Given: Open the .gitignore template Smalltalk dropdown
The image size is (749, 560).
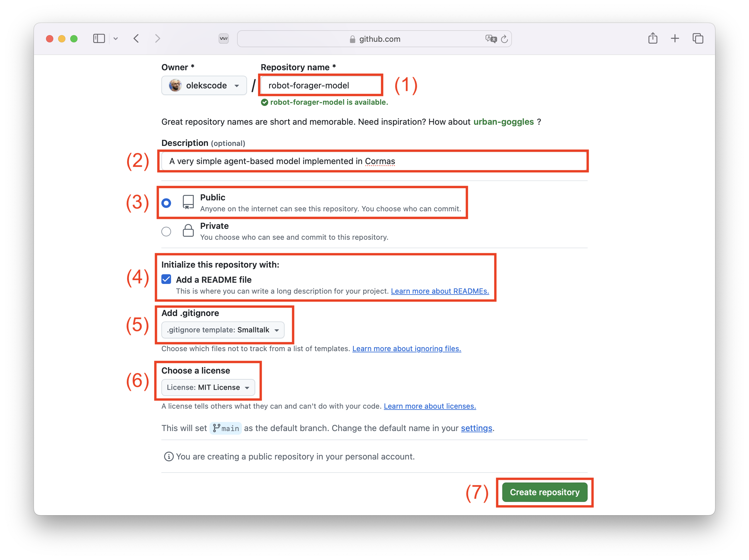Looking at the screenshot, I should point(223,330).
